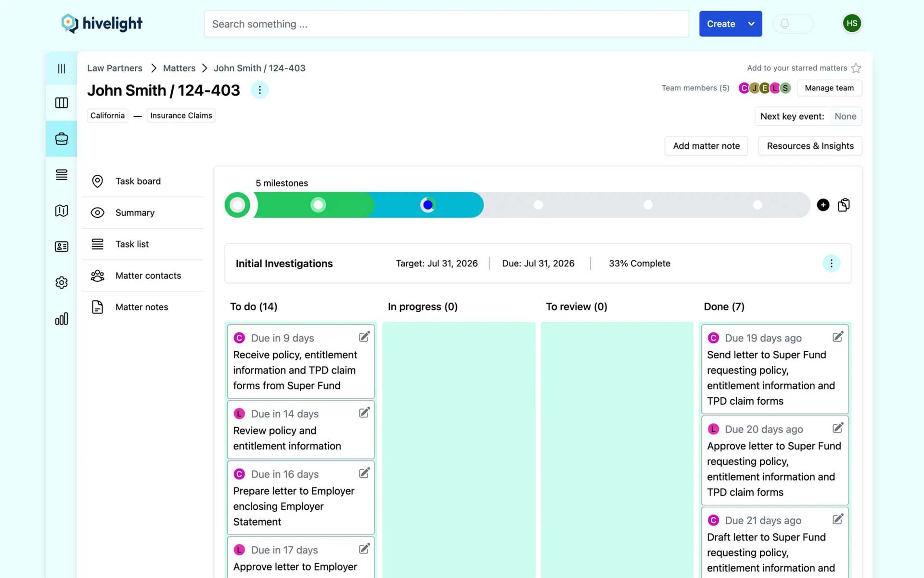Click the assignee avatar on 'Due in 9 days' card

click(x=239, y=338)
